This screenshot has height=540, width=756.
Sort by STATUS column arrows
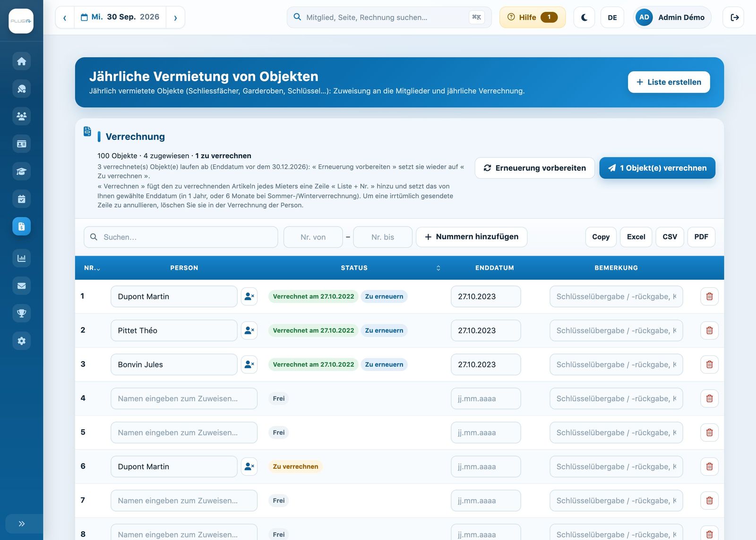tap(438, 268)
